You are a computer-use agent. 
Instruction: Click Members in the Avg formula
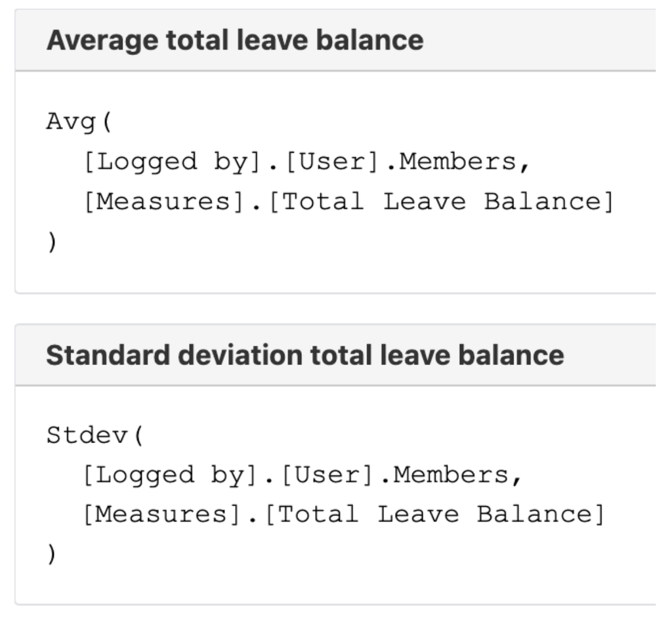[457, 162]
